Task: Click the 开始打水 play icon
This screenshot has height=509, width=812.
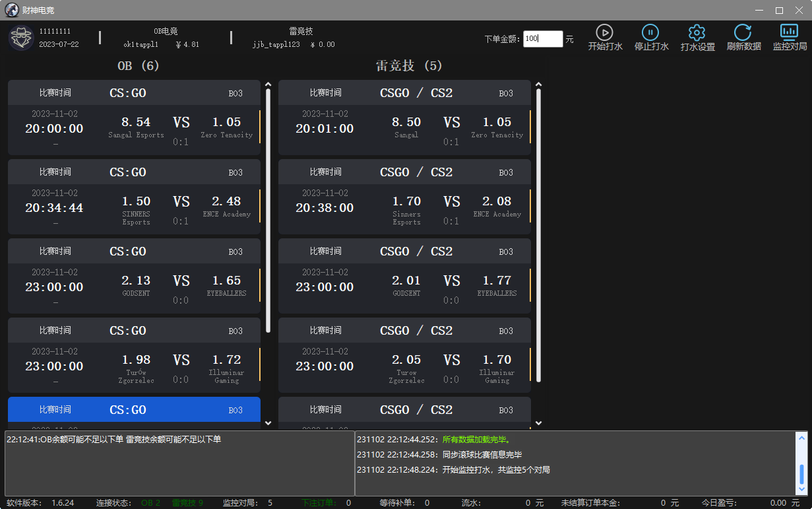Action: point(604,33)
